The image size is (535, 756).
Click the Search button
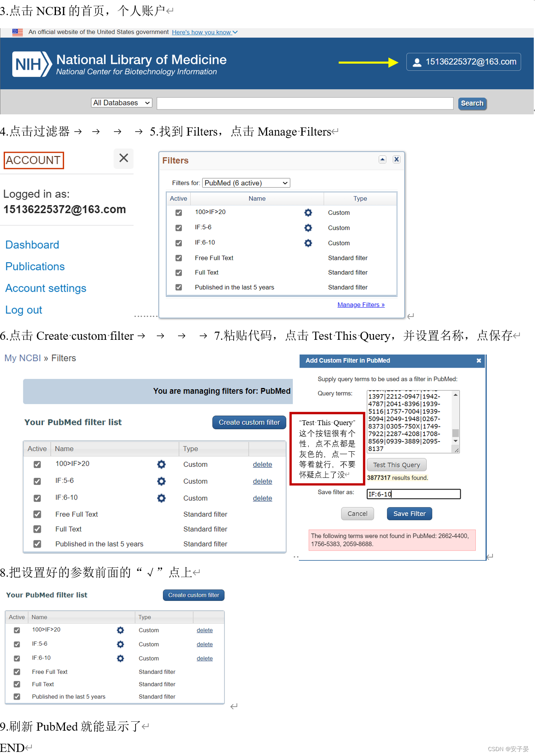click(472, 103)
